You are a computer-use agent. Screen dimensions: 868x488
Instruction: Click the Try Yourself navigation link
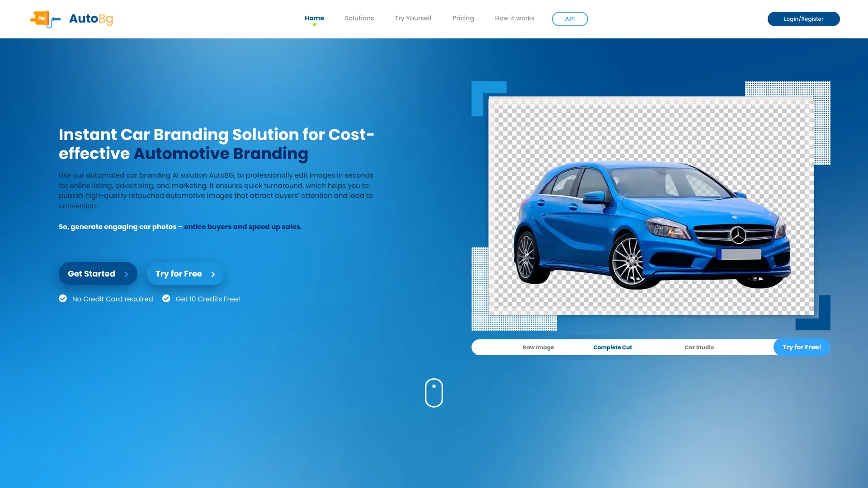click(x=413, y=18)
